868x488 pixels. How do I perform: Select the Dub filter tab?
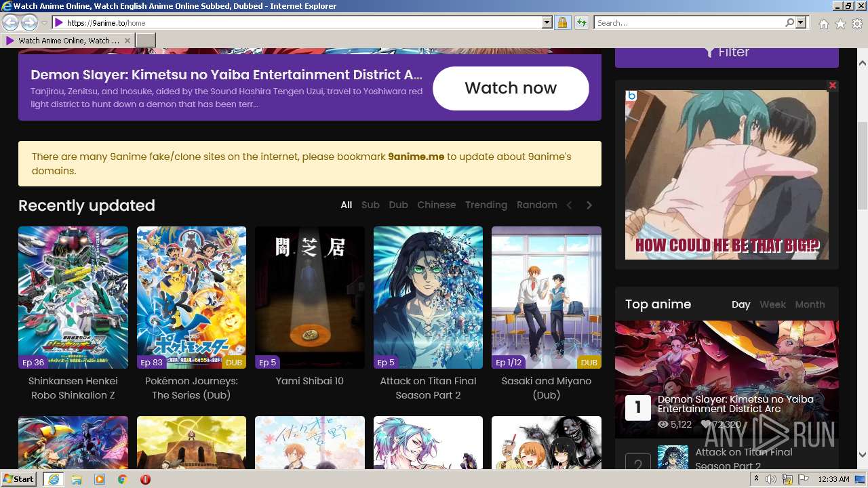[398, 205]
